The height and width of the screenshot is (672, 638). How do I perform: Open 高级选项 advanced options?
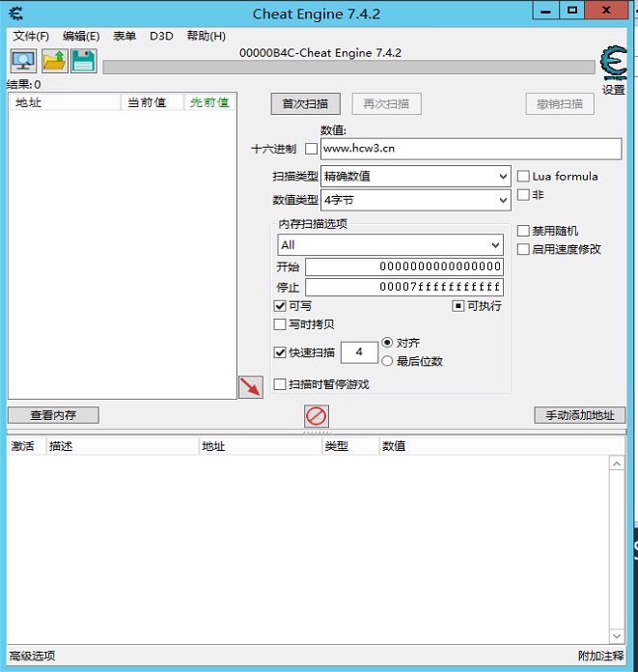[x=32, y=656]
